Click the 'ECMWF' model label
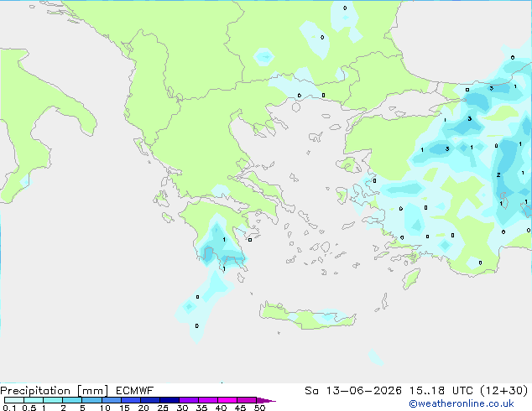532x411 pixels. coord(135,391)
